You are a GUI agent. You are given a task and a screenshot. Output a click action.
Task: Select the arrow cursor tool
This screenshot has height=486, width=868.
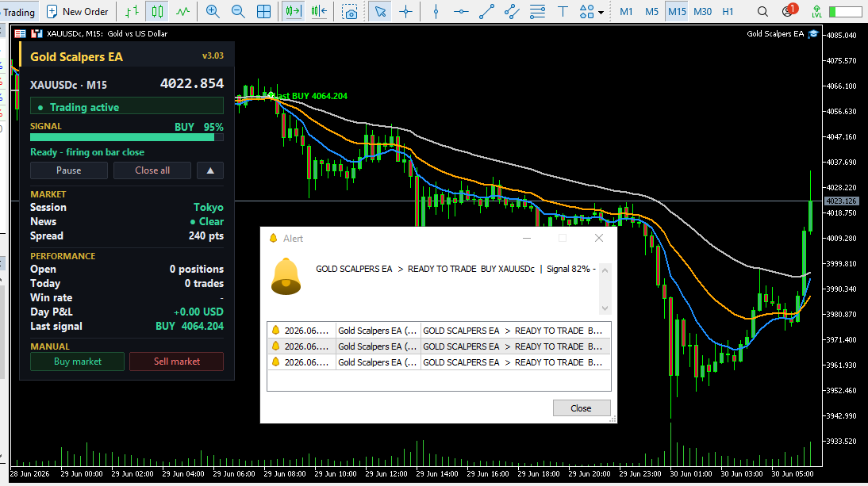(380, 12)
